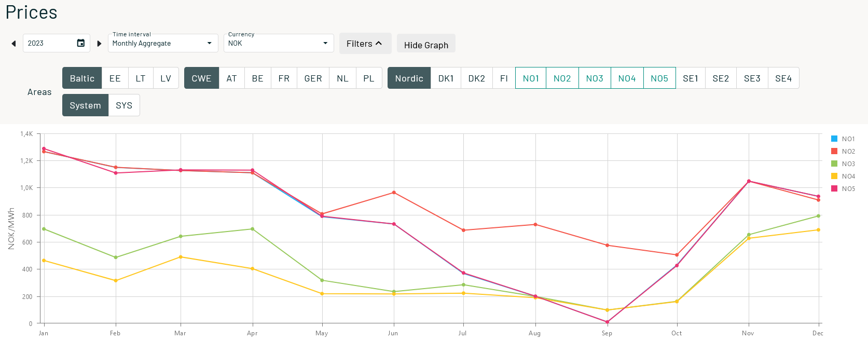The width and height of the screenshot is (868, 340).
Task: Deselect the NO1 area toggle
Action: 531,78
